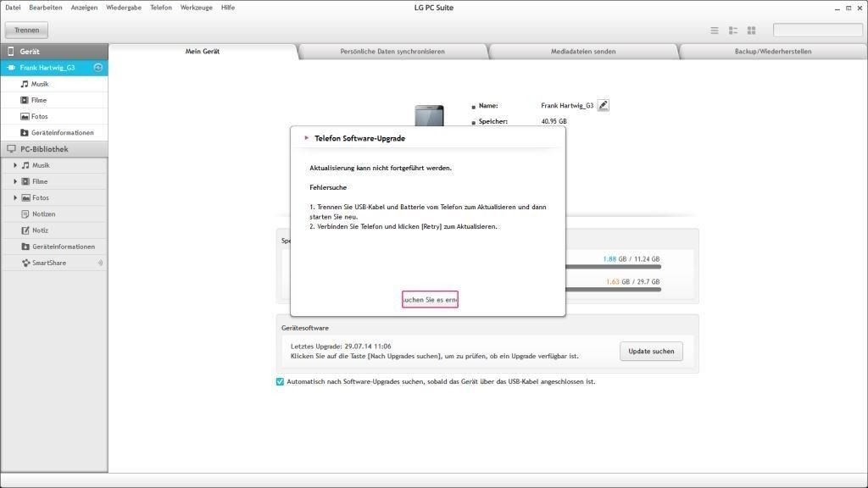Select SmartShare in PC-Bibliothek
The image size is (868, 488).
[49, 263]
